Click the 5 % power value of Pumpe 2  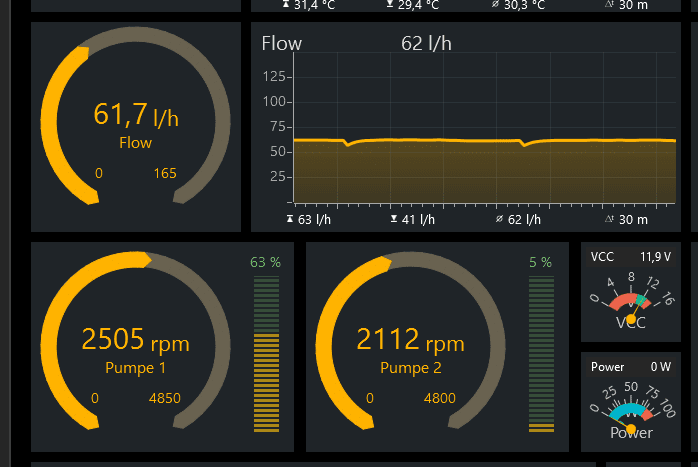pos(540,262)
